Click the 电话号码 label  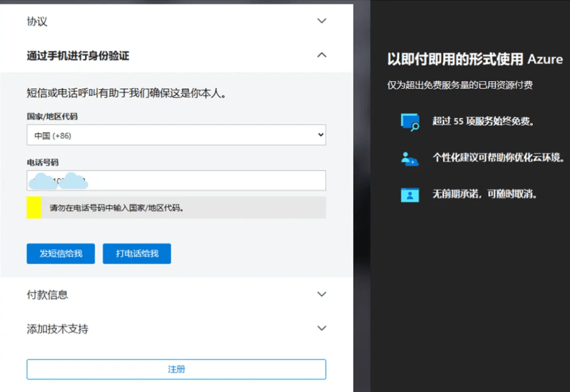click(42, 162)
